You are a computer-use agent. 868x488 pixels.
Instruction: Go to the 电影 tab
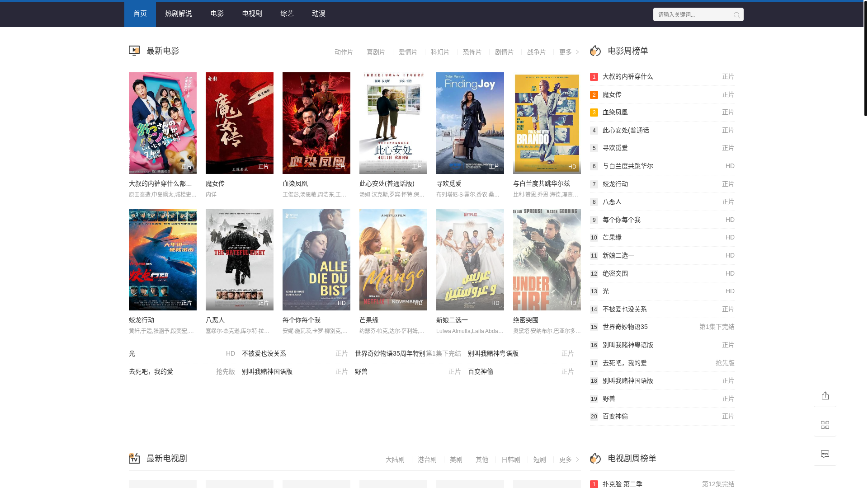point(217,14)
